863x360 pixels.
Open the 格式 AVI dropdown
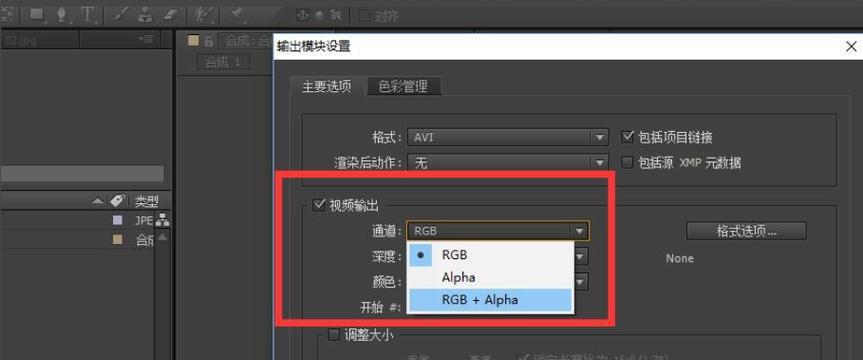[507, 137]
